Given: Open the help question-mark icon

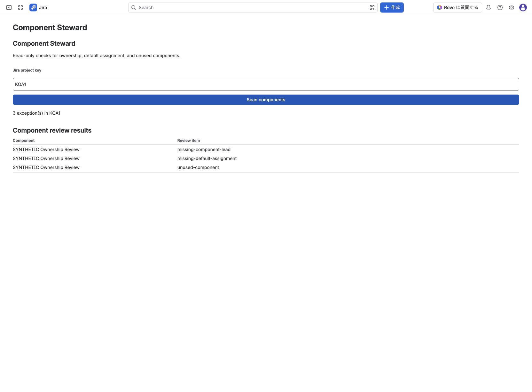Looking at the screenshot, I should pyautogui.click(x=500, y=7).
